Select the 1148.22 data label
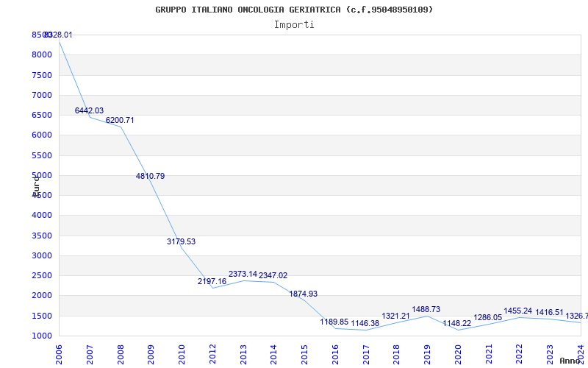 [x=456, y=323]
